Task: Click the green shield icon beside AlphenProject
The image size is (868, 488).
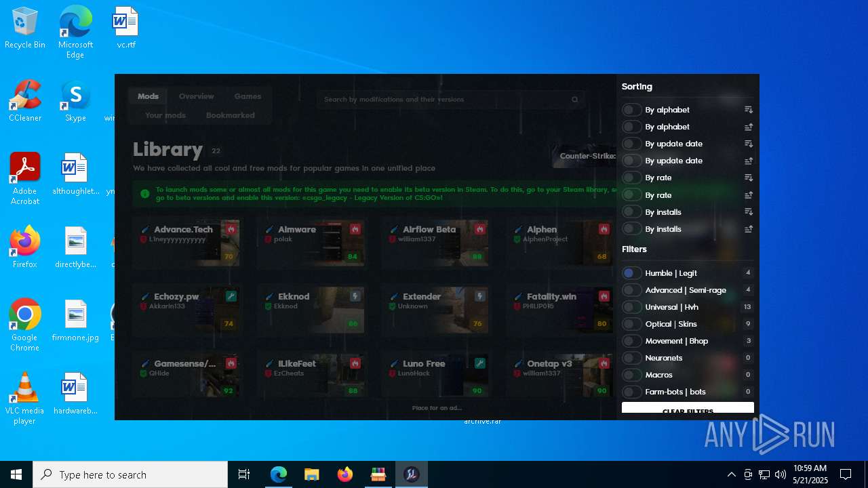Action: point(517,239)
